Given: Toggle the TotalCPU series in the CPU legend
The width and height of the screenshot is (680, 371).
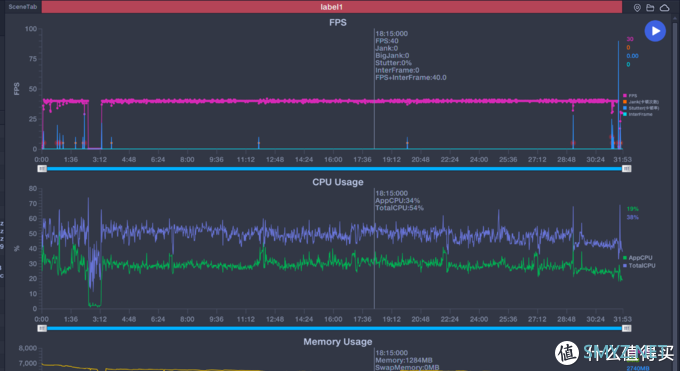Looking at the screenshot, I should click(639, 266).
